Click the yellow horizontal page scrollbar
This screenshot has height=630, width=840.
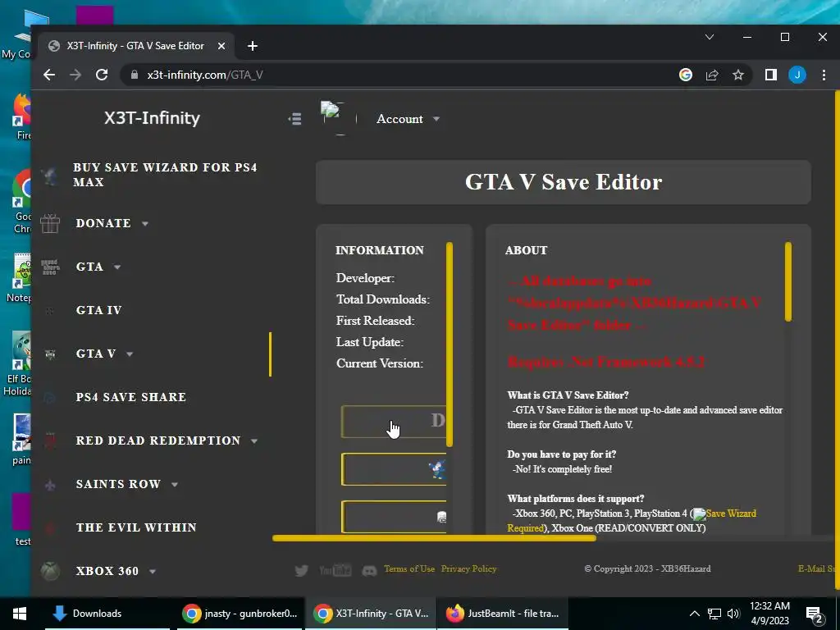(x=434, y=538)
